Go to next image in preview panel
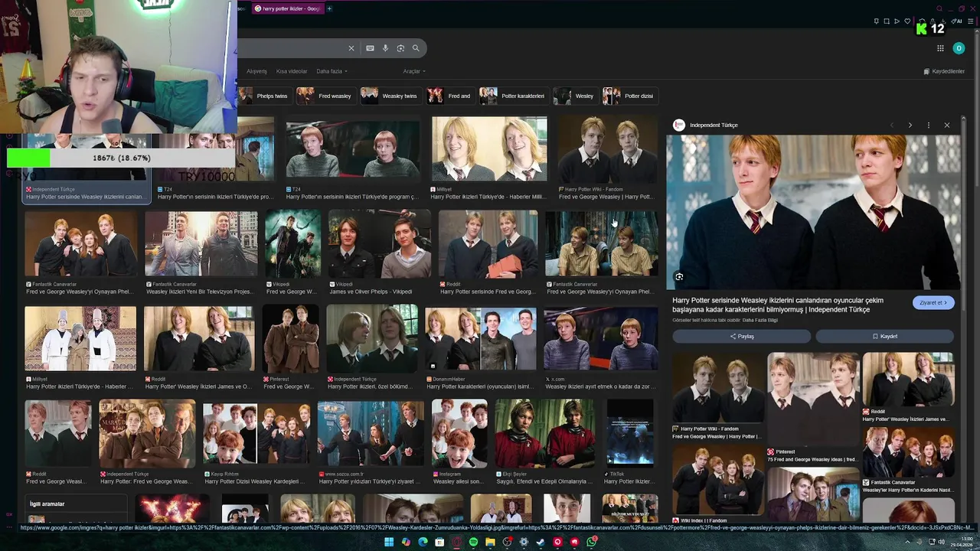The height and width of the screenshot is (551, 980). coord(910,125)
